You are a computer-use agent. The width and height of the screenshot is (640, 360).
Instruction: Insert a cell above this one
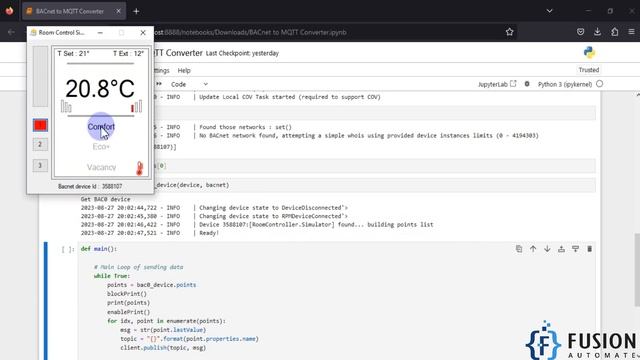coord(561,249)
